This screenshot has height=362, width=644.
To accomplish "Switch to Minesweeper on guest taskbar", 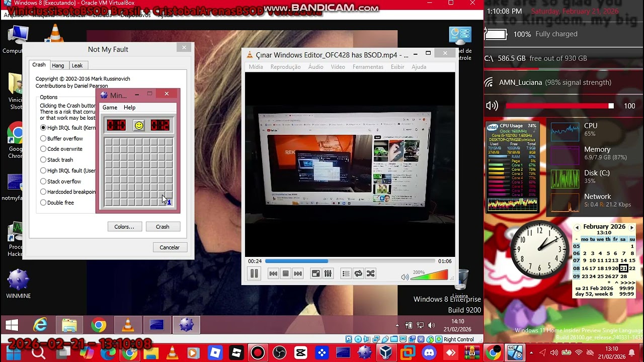I will pyautogui.click(x=186, y=325).
